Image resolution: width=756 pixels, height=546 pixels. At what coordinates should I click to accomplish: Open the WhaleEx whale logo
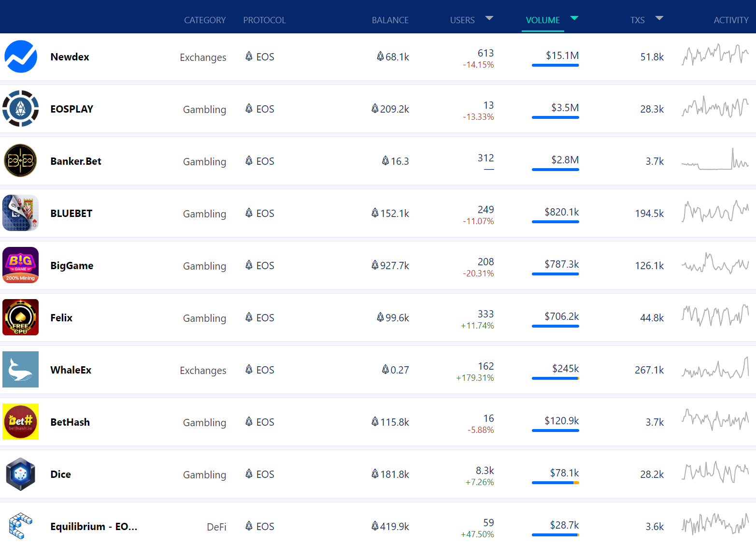click(x=20, y=370)
